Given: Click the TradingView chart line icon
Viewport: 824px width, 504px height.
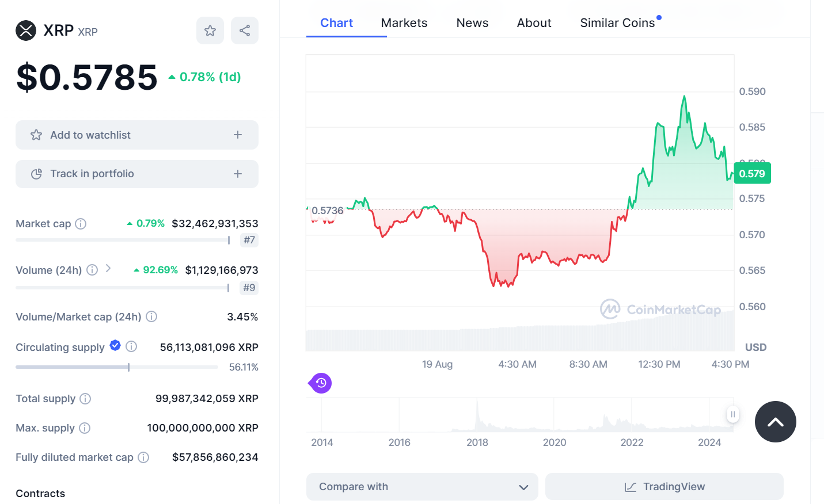Looking at the screenshot, I should click(x=631, y=487).
